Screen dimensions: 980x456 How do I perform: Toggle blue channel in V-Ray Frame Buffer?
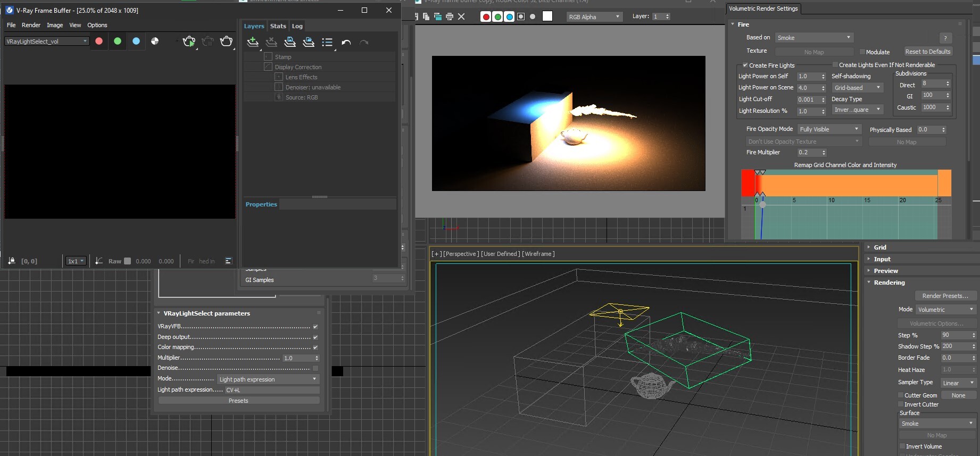click(136, 41)
